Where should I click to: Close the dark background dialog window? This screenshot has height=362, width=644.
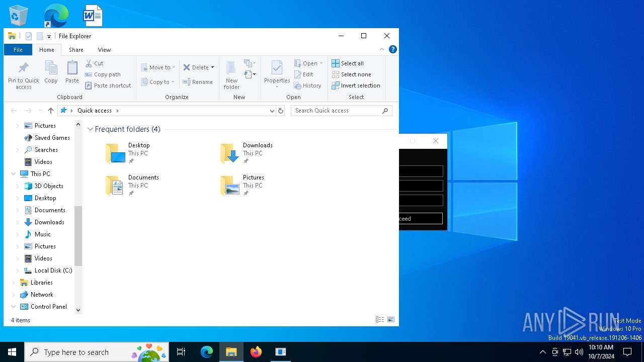coord(436,141)
